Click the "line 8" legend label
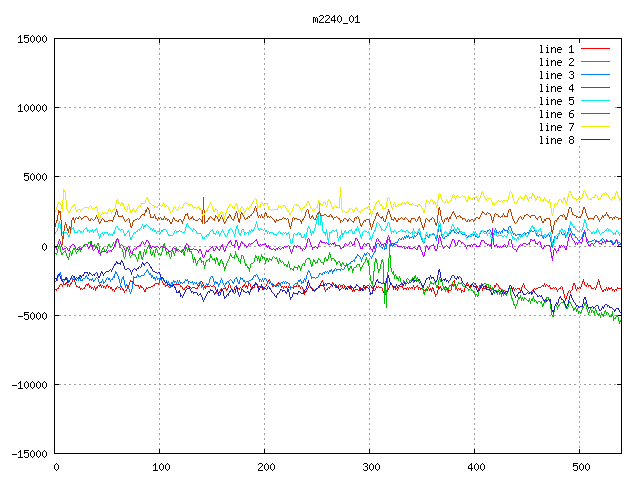This screenshot has width=640, height=480. pos(557,140)
